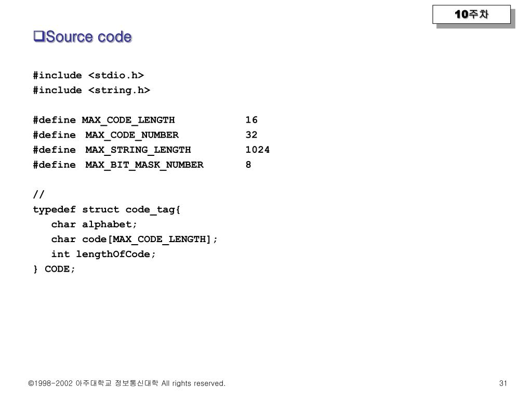Click the slide page number 31

click(503, 383)
